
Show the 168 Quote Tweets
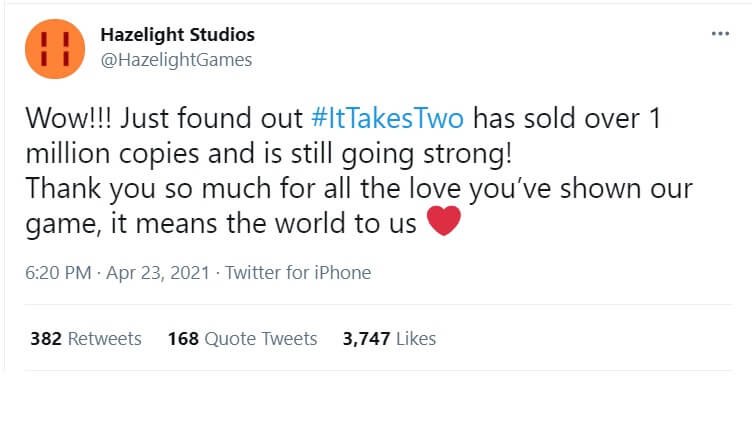click(x=242, y=339)
